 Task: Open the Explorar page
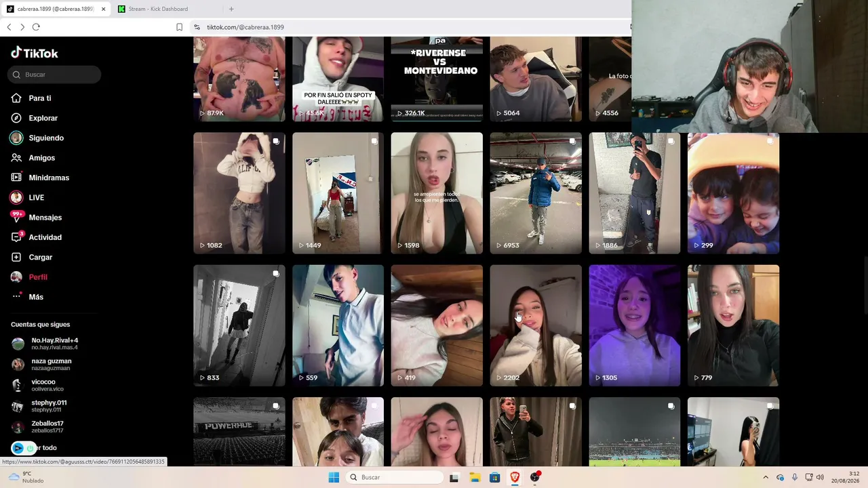click(x=35, y=118)
